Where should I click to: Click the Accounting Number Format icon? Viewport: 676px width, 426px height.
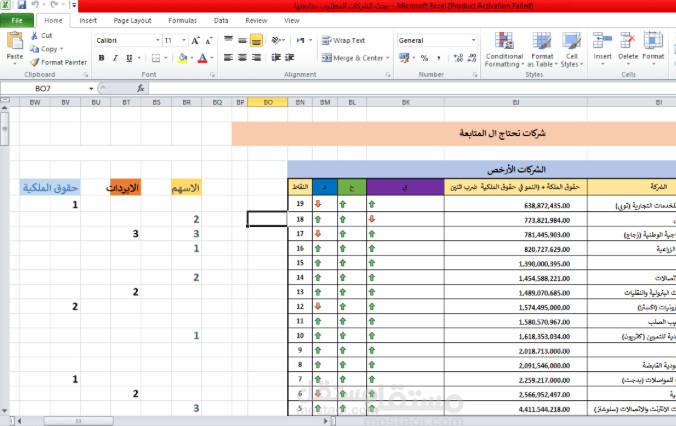404,58
